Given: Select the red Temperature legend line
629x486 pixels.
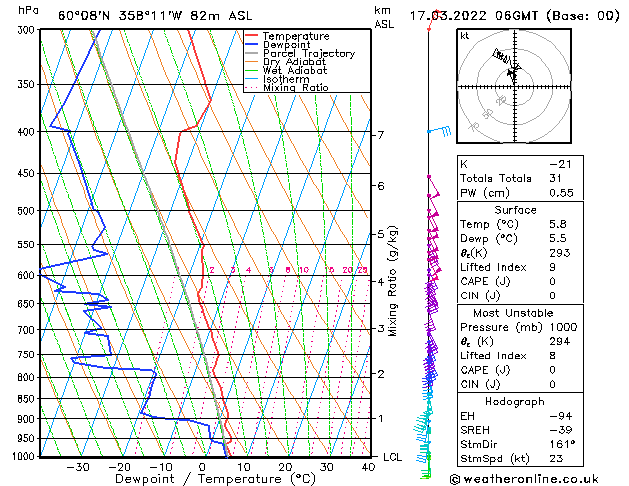Looking at the screenshot, I should (252, 36).
